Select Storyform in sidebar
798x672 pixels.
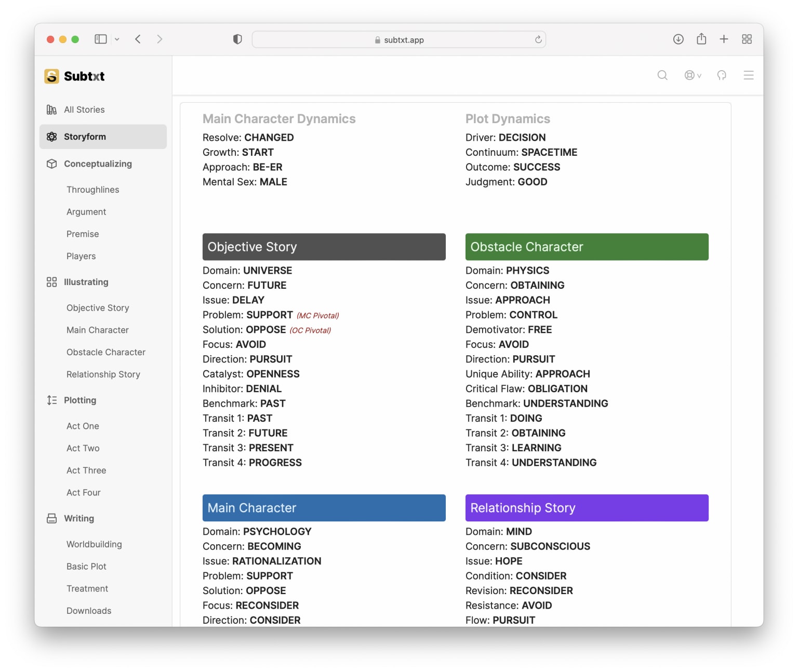click(103, 137)
